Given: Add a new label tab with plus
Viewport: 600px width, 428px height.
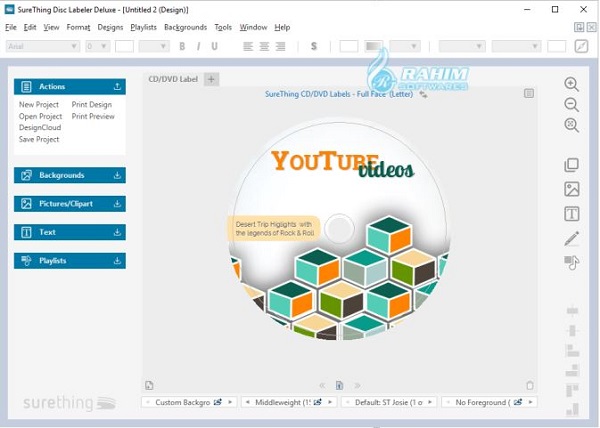Looking at the screenshot, I should [x=211, y=79].
